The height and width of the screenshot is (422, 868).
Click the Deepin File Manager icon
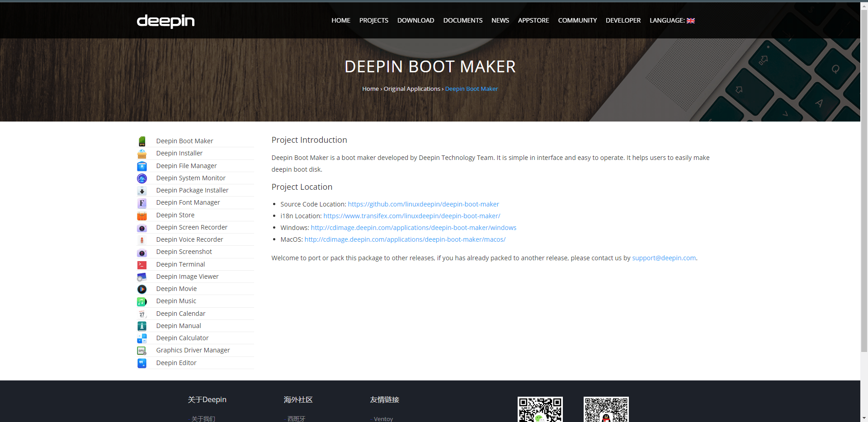142,166
